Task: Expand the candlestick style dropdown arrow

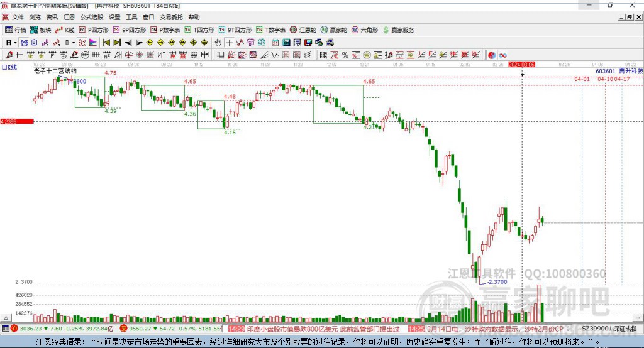Action: [74, 43]
